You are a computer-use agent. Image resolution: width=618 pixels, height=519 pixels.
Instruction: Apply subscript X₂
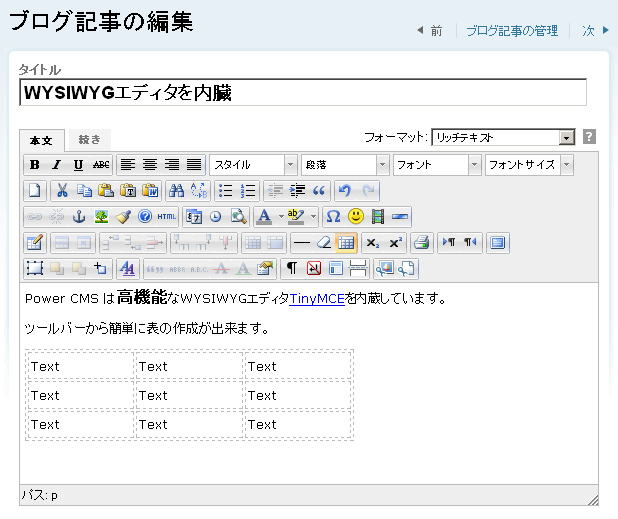372,243
